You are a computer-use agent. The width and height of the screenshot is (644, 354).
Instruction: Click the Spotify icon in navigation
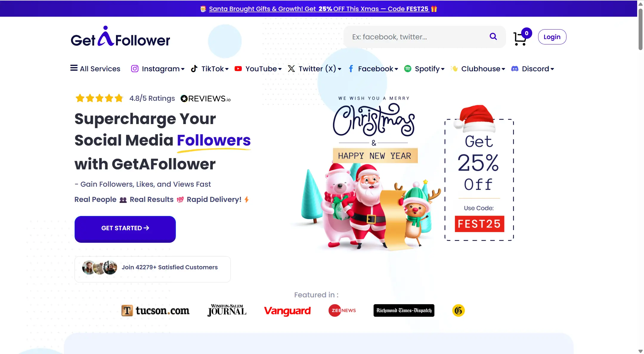coord(408,69)
